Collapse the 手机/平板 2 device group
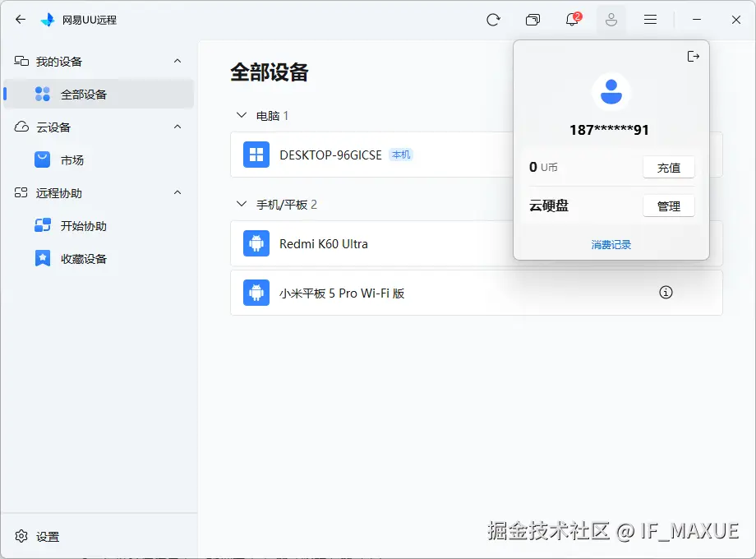This screenshot has height=559, width=756. 242,204
